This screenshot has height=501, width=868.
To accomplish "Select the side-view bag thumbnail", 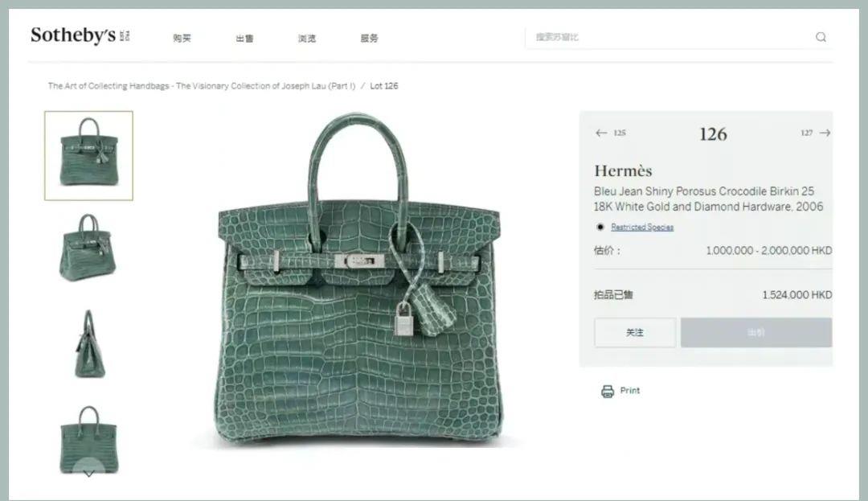I will [x=88, y=343].
